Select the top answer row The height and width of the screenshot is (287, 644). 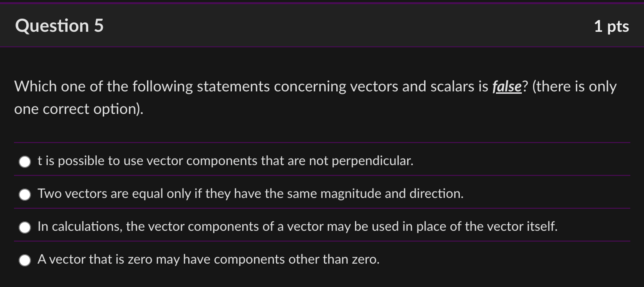(x=200, y=161)
